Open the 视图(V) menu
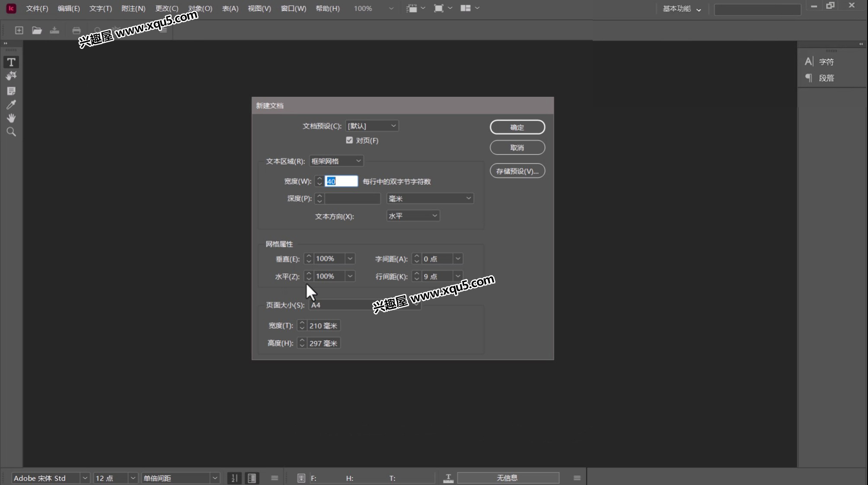This screenshot has width=868, height=485. [259, 8]
